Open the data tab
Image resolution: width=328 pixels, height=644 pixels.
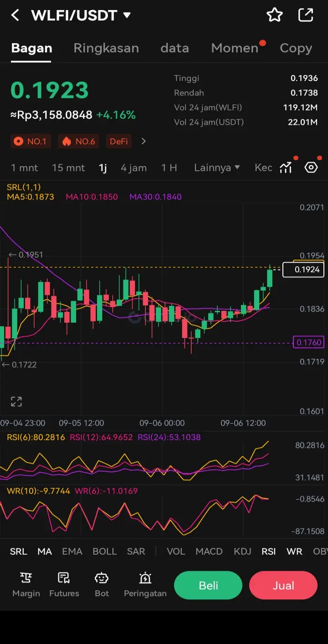pyautogui.click(x=174, y=48)
